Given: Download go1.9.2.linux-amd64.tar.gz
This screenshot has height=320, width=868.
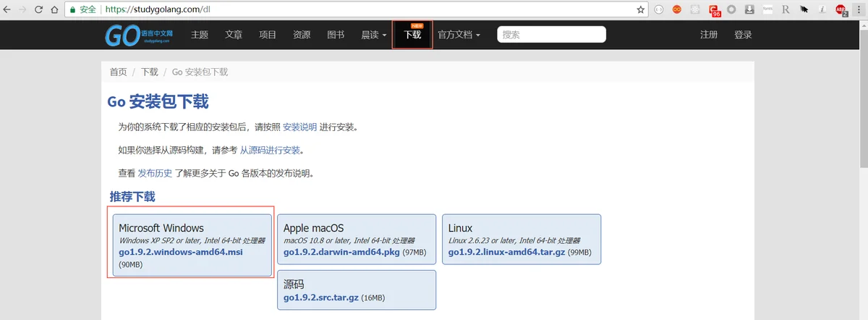Looking at the screenshot, I should click(506, 252).
